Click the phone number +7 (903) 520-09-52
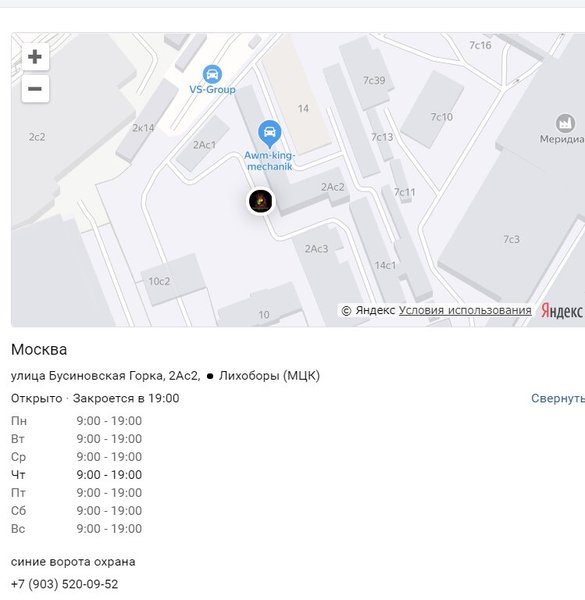 64,584
